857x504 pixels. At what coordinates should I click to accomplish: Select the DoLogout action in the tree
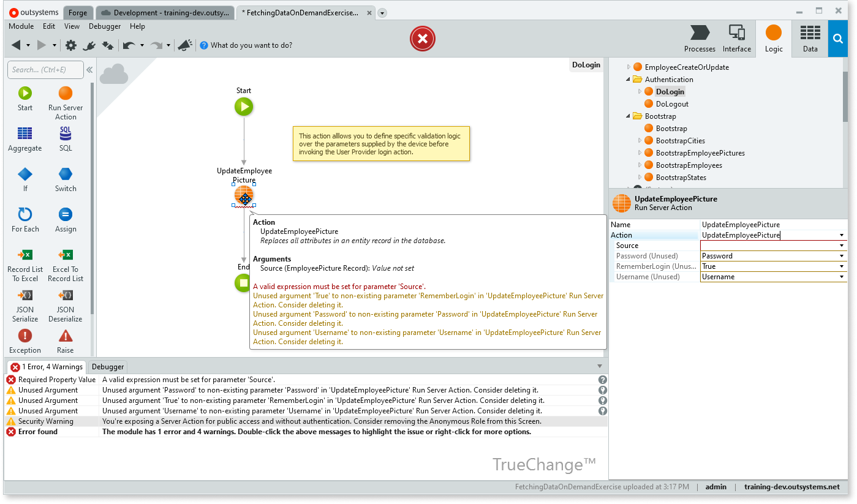(x=671, y=103)
